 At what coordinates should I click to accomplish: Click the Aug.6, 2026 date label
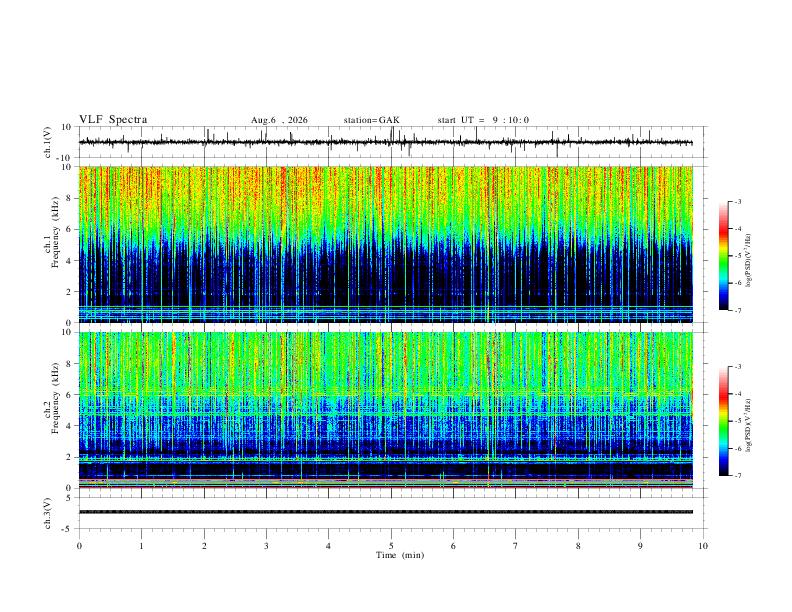point(279,120)
